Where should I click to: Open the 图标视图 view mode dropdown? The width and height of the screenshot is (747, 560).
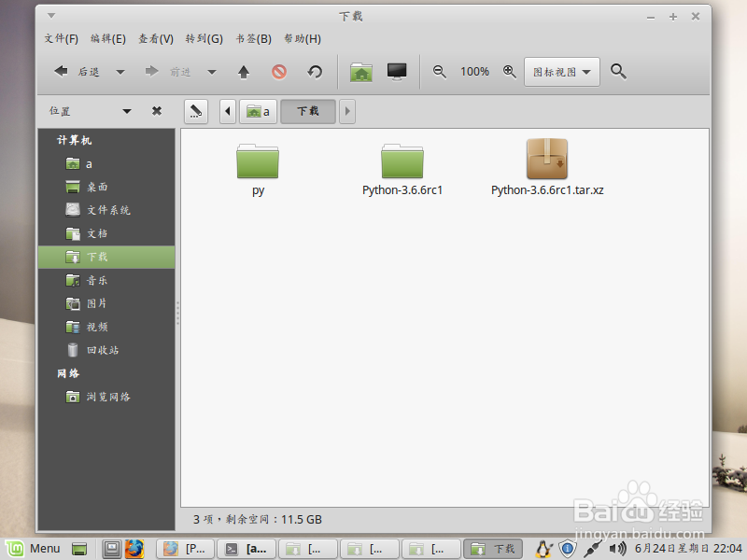click(x=561, y=71)
